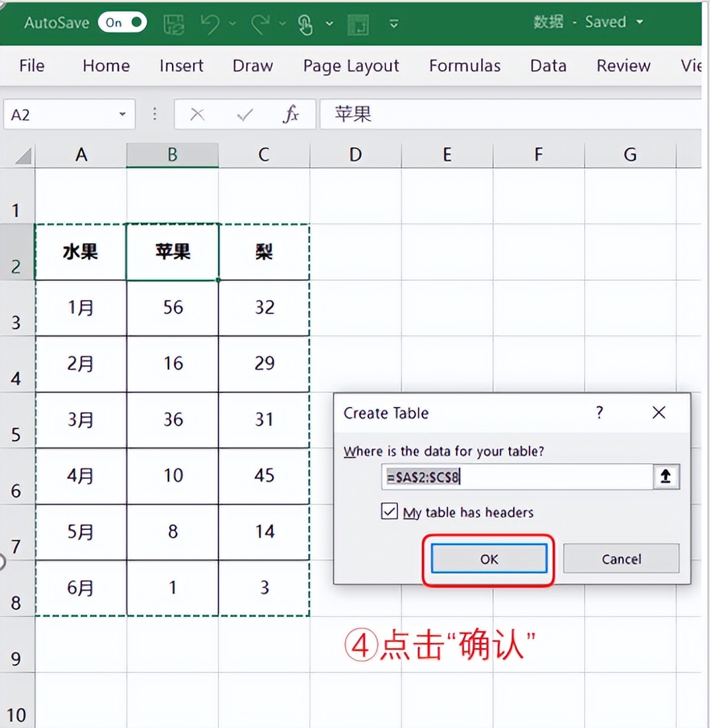This screenshot has width=710, height=728.
Task: Click the Create Table help question mark
Action: (x=600, y=412)
